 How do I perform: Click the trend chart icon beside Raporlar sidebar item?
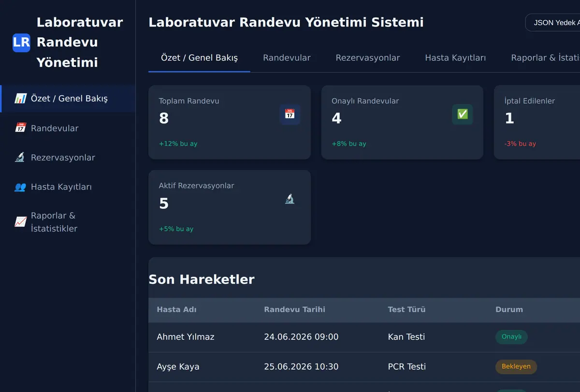pyautogui.click(x=20, y=222)
